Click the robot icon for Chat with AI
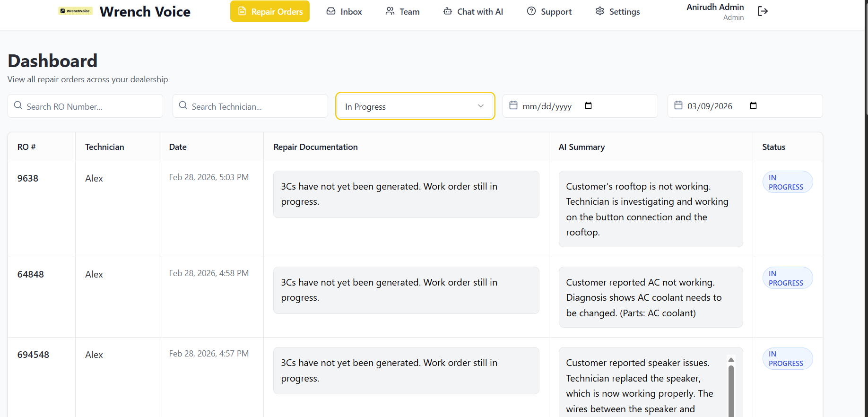The width and height of the screenshot is (868, 417). [447, 11]
